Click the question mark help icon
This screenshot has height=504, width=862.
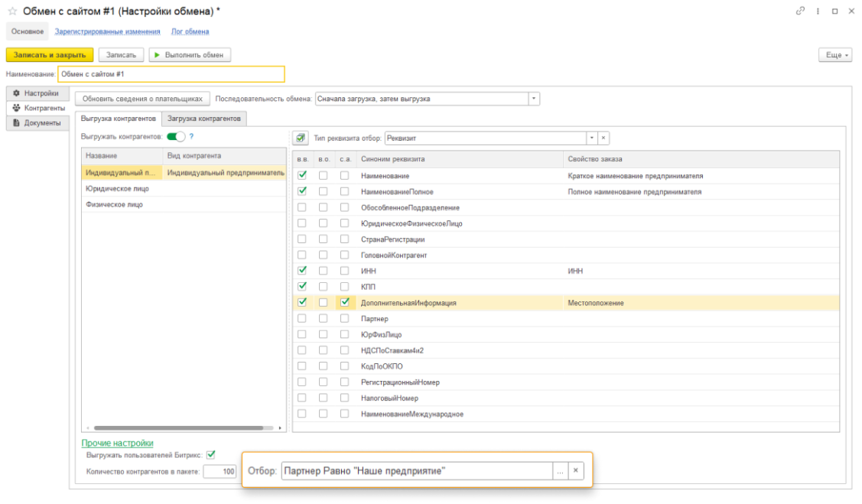(191, 136)
